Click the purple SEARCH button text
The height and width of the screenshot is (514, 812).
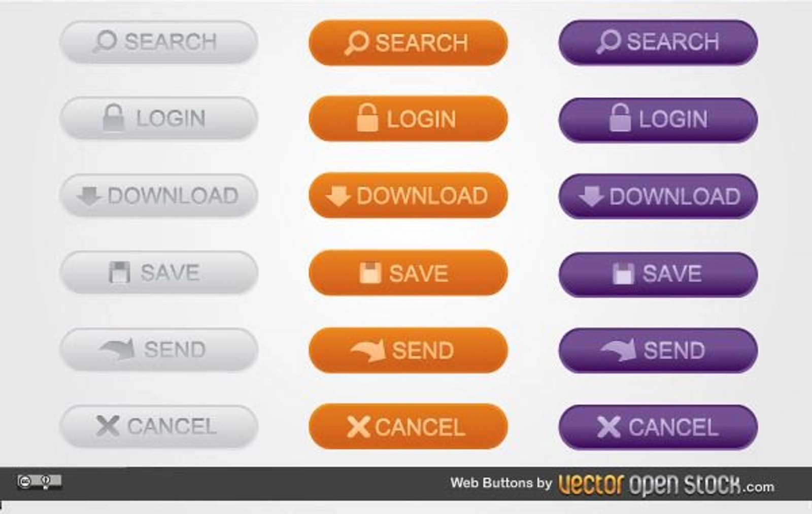[673, 42]
